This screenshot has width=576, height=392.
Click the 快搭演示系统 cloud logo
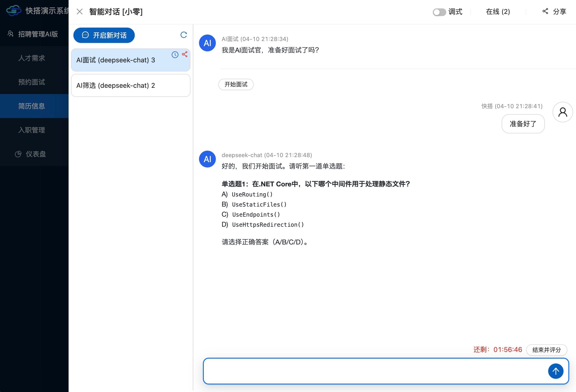(14, 11)
